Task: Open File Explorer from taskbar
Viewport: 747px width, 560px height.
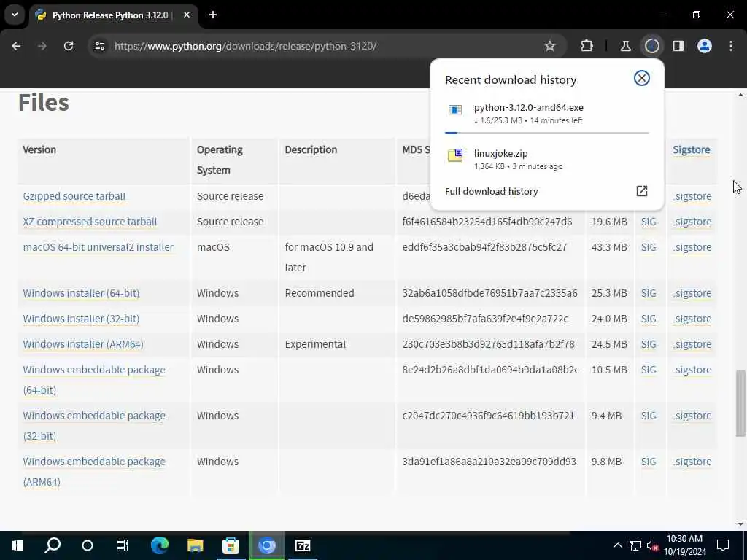Action: [x=196, y=545]
